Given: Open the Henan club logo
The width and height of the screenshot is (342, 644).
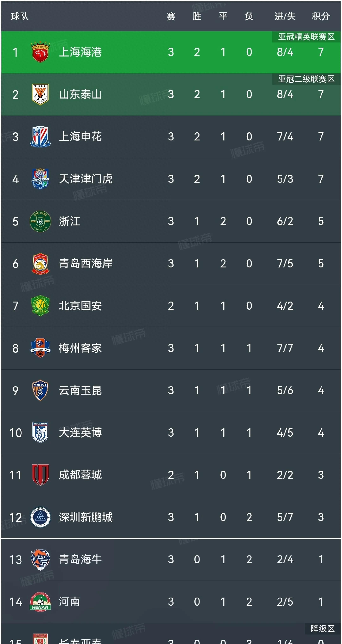Looking at the screenshot, I should coord(40,602).
